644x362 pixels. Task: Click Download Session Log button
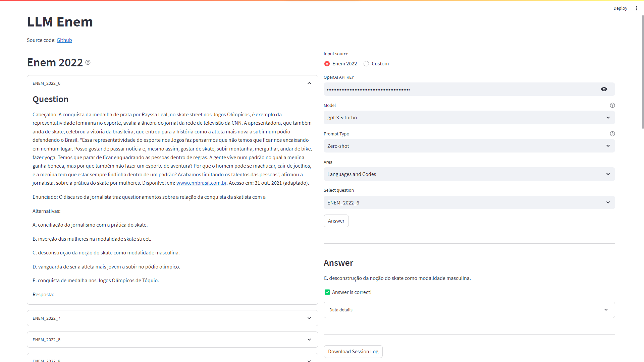tap(353, 352)
